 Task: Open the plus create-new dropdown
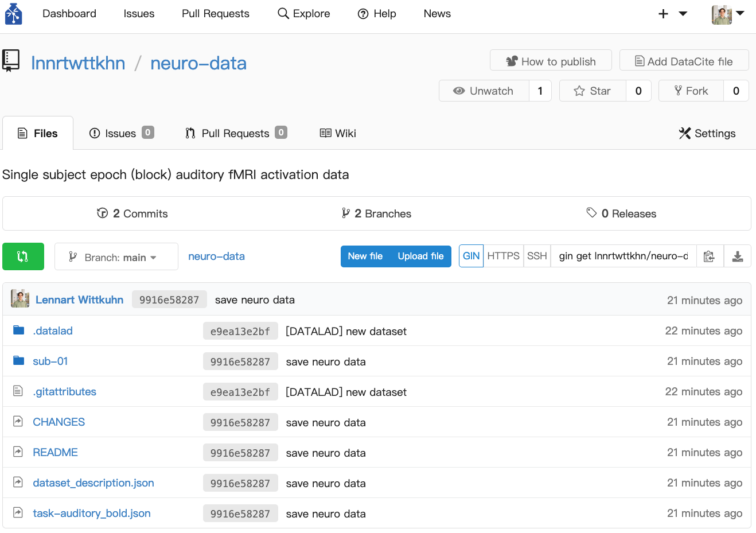coord(672,14)
